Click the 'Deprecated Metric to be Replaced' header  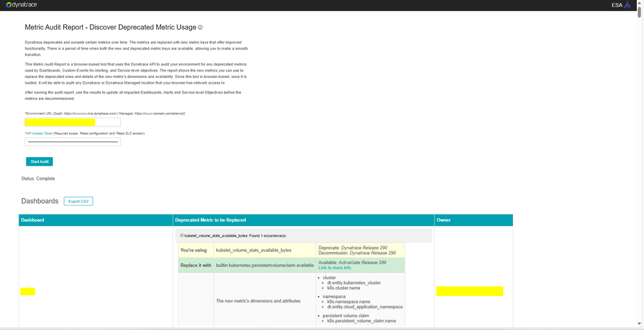click(303, 220)
